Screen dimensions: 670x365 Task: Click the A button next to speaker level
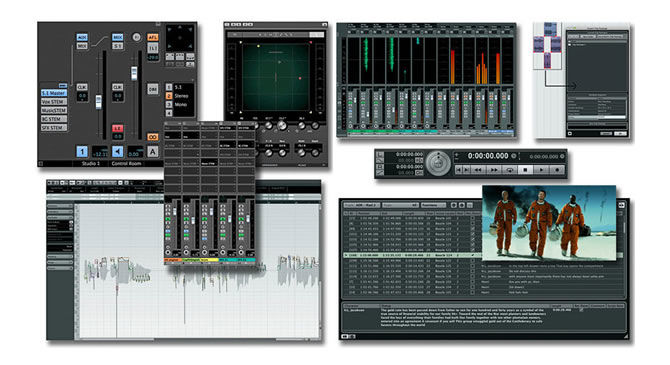153,151
